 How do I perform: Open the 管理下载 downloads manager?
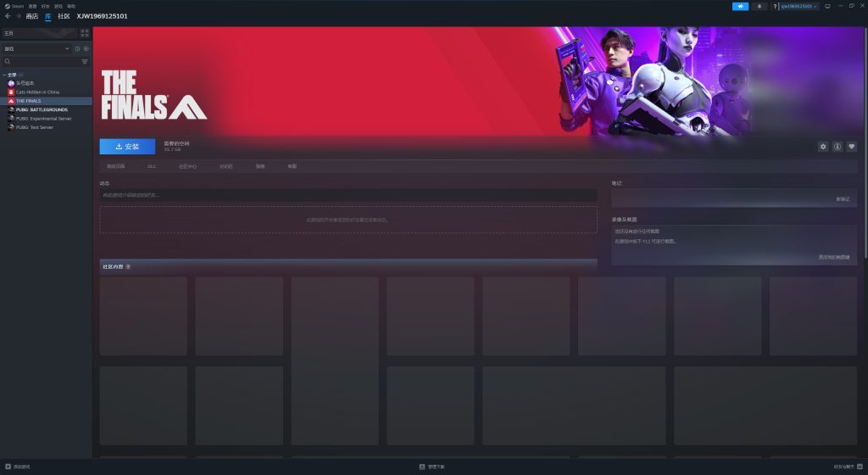(x=431, y=467)
